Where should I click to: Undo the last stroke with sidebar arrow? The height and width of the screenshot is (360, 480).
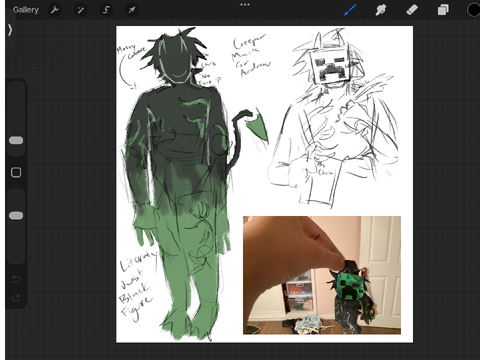click(x=16, y=279)
